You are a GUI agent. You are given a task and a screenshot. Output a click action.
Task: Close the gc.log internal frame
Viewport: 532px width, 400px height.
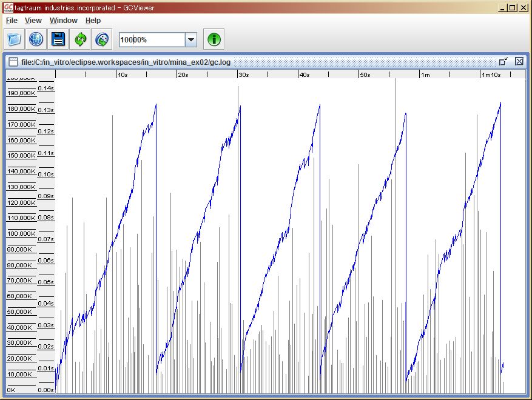pos(519,61)
